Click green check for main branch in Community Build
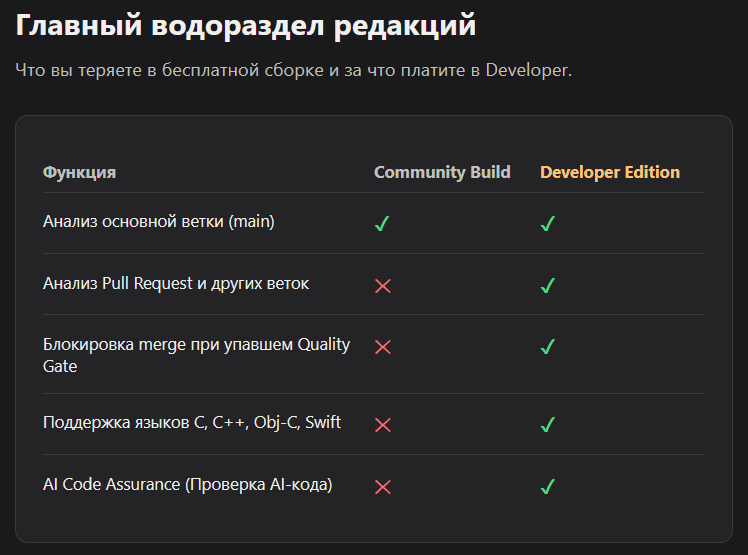The width and height of the screenshot is (748, 555). click(x=382, y=223)
